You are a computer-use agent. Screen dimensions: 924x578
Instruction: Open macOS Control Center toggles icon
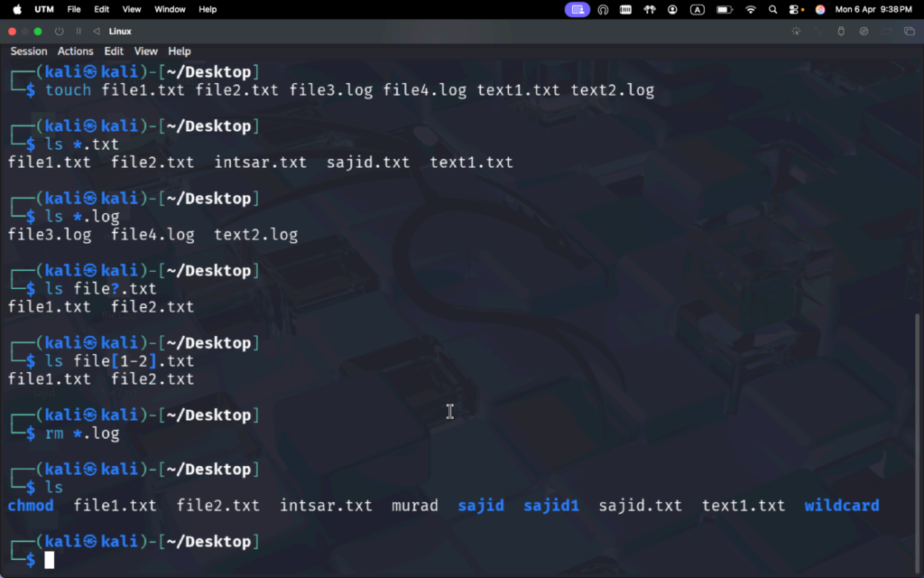point(796,9)
